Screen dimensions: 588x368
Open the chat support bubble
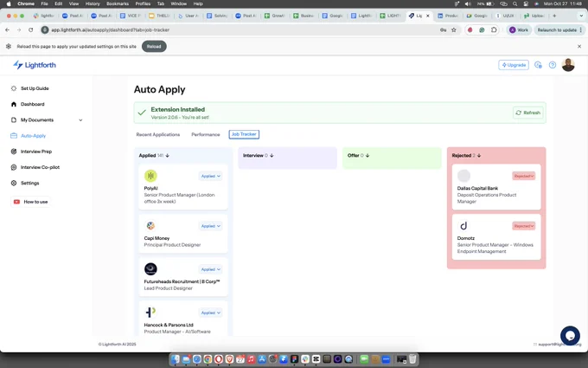point(570,336)
